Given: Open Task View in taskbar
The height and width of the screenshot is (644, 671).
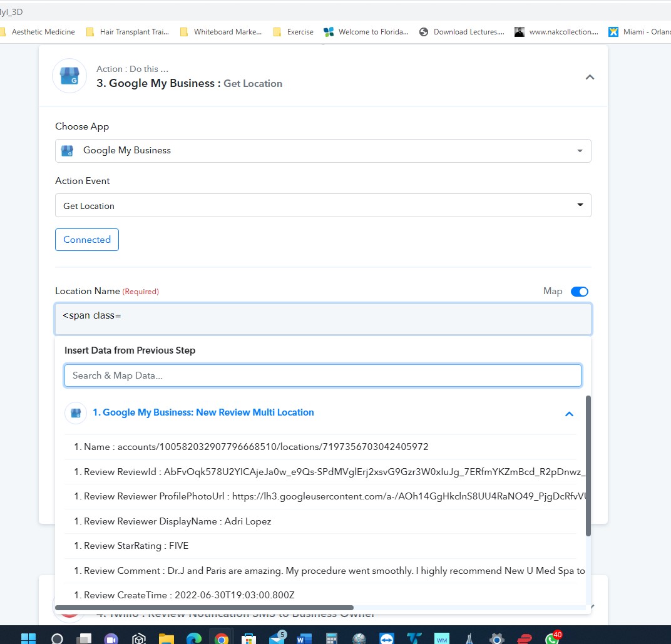Looking at the screenshot, I should tap(85, 639).
